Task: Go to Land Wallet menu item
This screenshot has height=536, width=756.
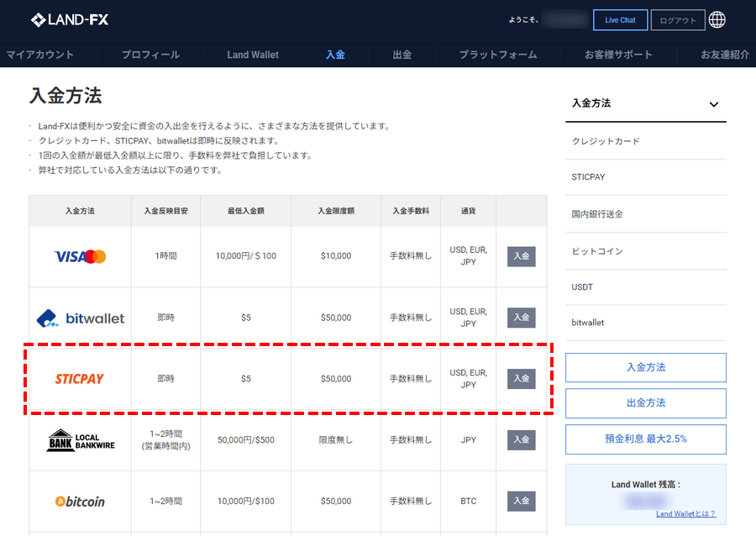Action: coord(253,55)
